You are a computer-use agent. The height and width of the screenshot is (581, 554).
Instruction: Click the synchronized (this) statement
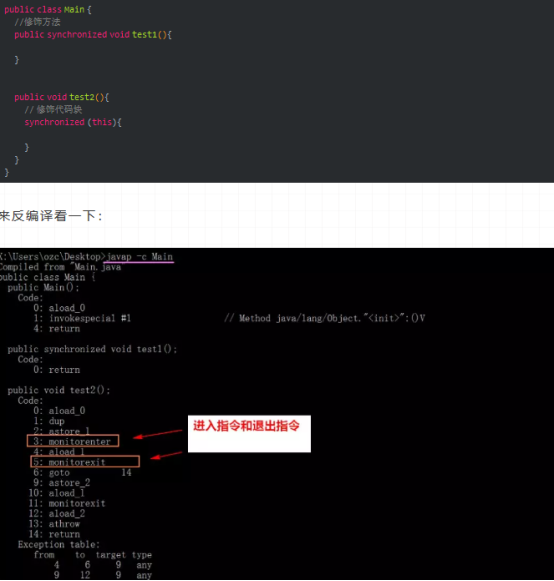pyautogui.click(x=73, y=122)
